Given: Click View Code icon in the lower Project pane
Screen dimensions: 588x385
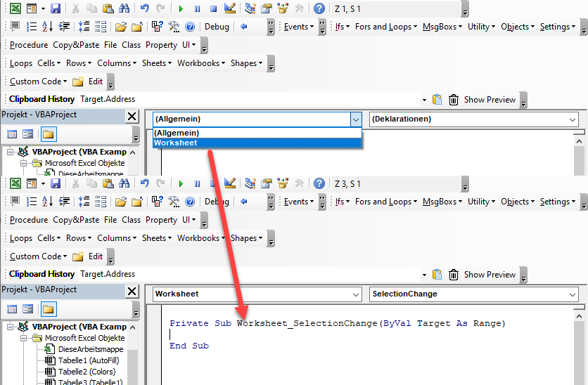Looking at the screenshot, I should (12, 309).
